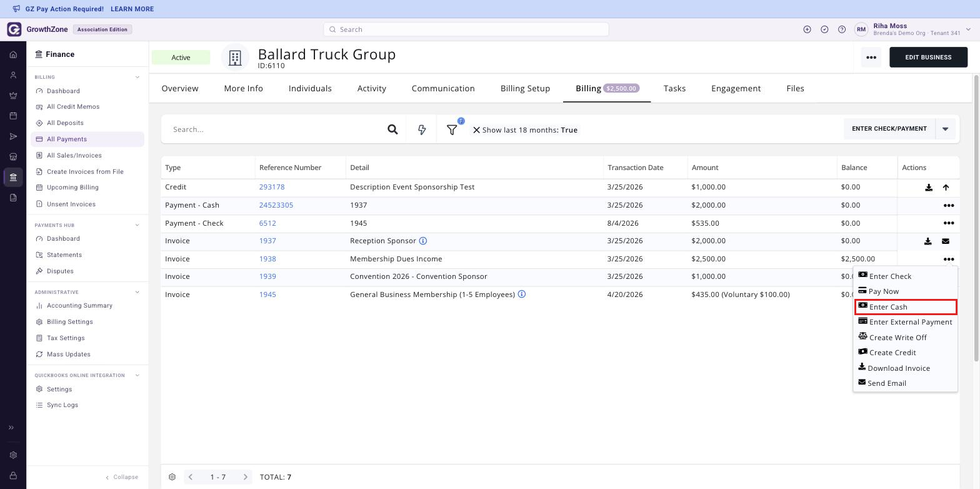The width and height of the screenshot is (980, 489).
Task: Open the more options ellipsis beside Edit Business
Action: coord(871,58)
